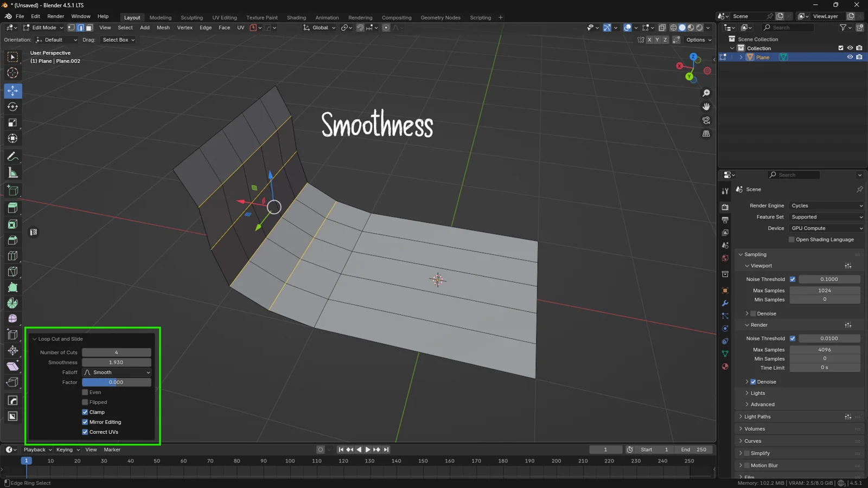Expand the Light Paths panel
Viewport: 868px width, 488px height.
pyautogui.click(x=757, y=417)
